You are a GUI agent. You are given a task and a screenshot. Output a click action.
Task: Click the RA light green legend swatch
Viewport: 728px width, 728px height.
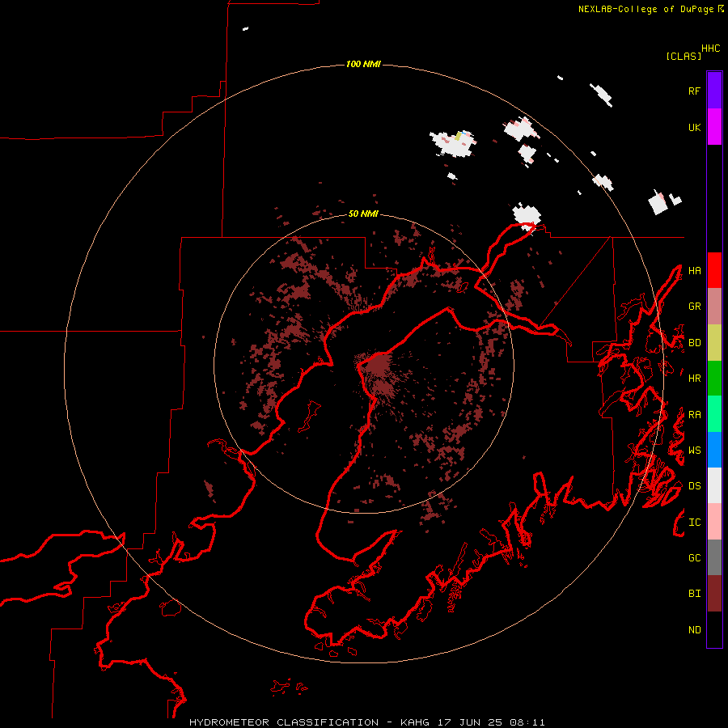pyautogui.click(x=714, y=414)
